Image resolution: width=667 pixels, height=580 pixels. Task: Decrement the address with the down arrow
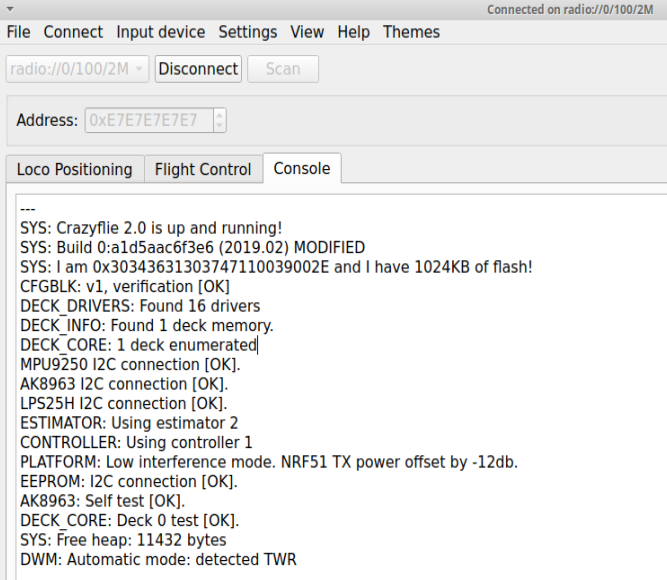[x=219, y=126]
